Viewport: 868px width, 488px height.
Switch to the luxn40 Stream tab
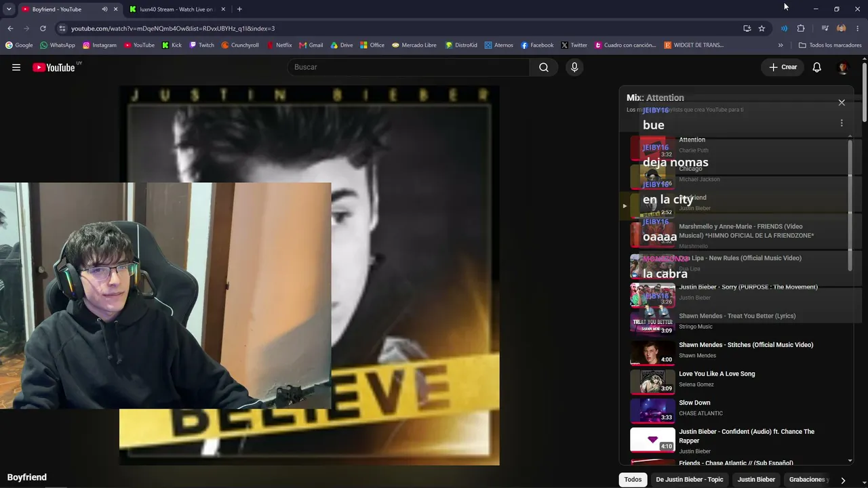click(178, 9)
